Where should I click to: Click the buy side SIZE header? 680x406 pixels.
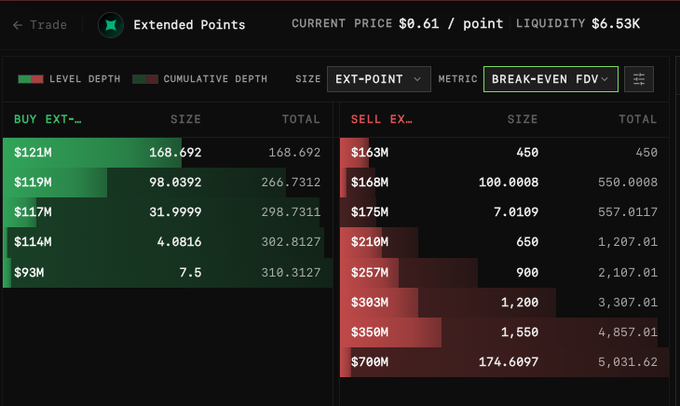pyautogui.click(x=186, y=119)
